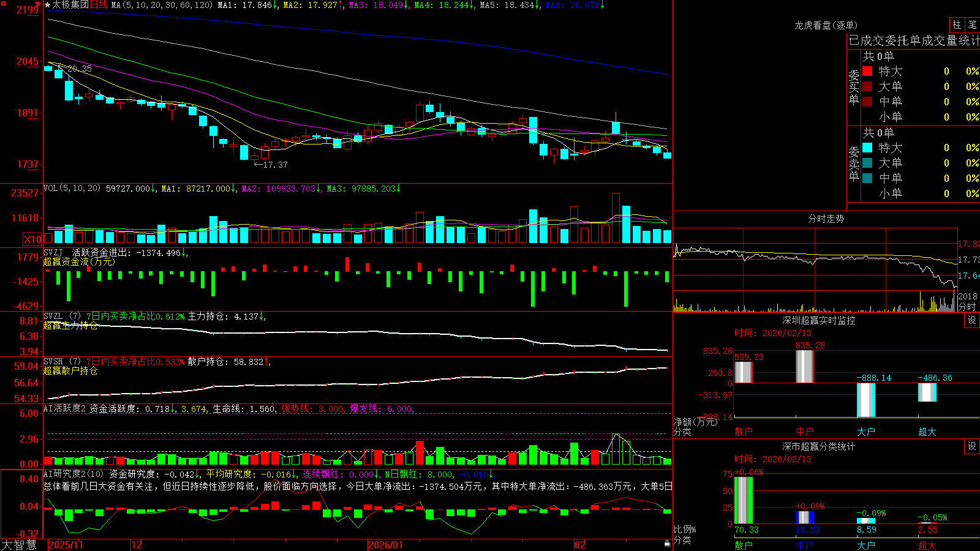Click the 超赢散户持仓 label
Image resolution: width=980 pixels, height=551 pixels.
(70, 371)
